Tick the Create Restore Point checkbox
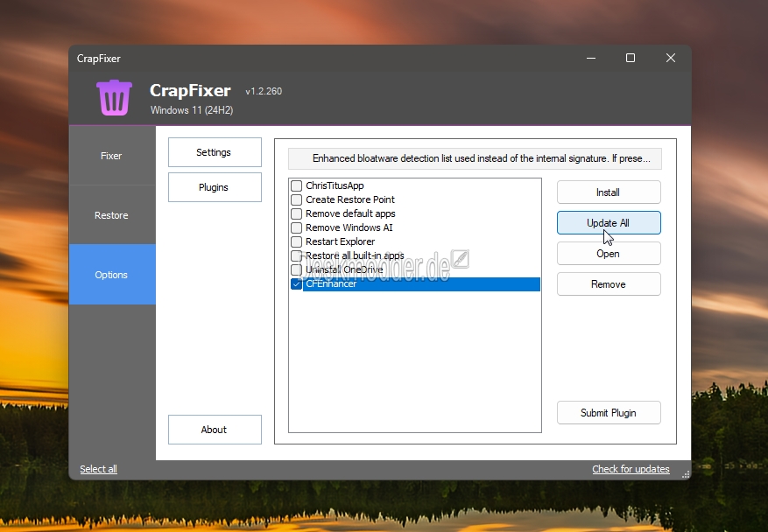The image size is (768, 532). [296, 199]
